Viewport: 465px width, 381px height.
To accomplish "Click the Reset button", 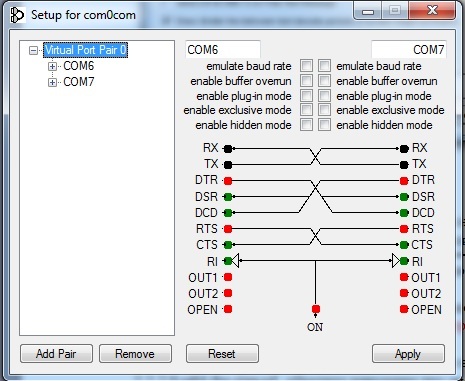I will click(222, 354).
